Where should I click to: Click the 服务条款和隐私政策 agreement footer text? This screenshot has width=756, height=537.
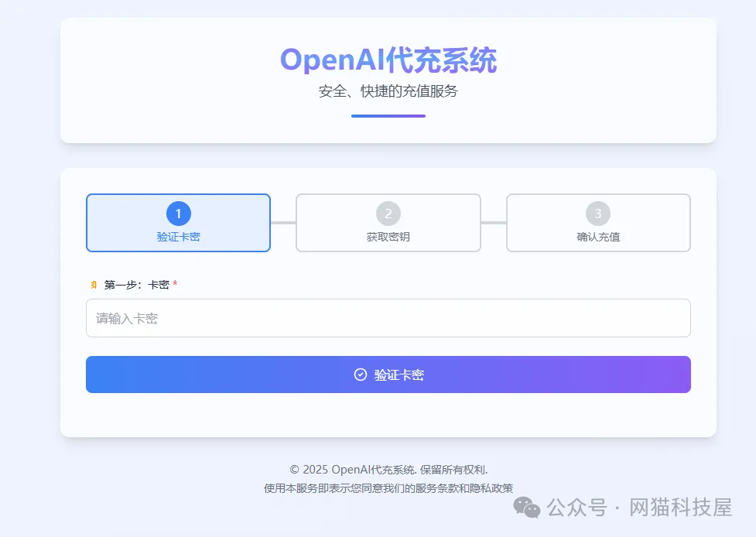(x=388, y=488)
